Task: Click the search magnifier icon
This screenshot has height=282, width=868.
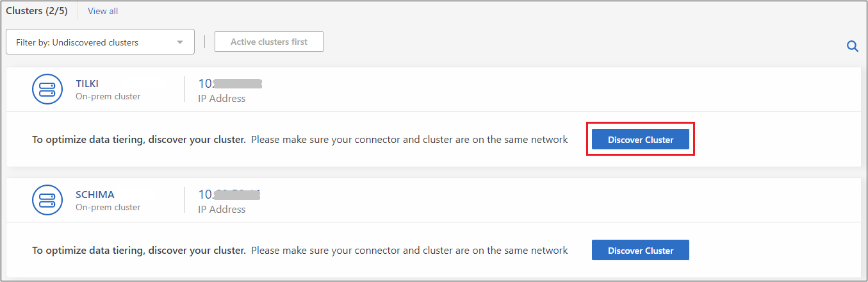Action: tap(852, 46)
